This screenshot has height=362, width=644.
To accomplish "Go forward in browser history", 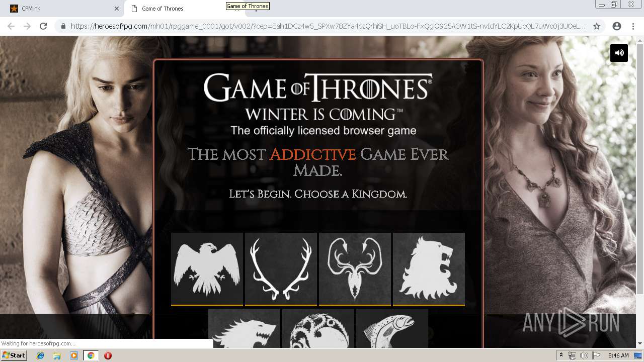I will coord(27,26).
